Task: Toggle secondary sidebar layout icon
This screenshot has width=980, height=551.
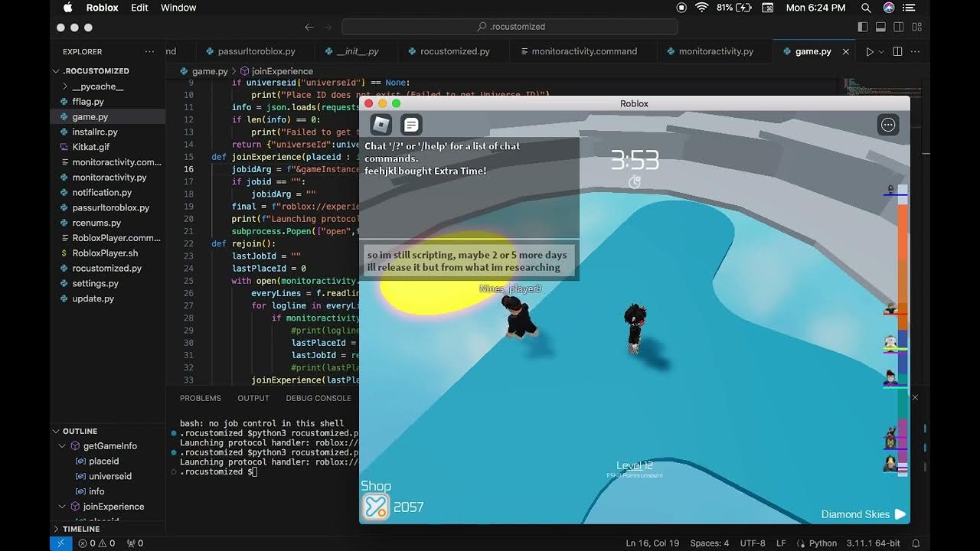Action: click(x=899, y=27)
